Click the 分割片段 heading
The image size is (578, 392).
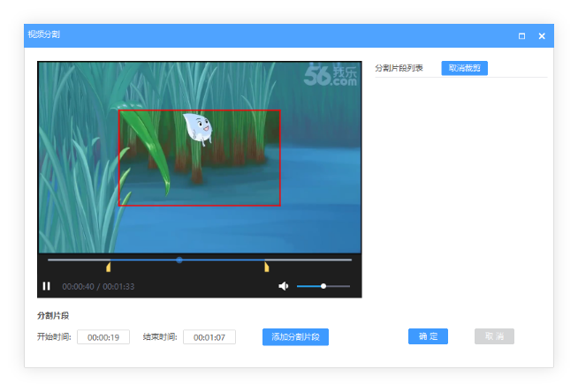point(53,315)
